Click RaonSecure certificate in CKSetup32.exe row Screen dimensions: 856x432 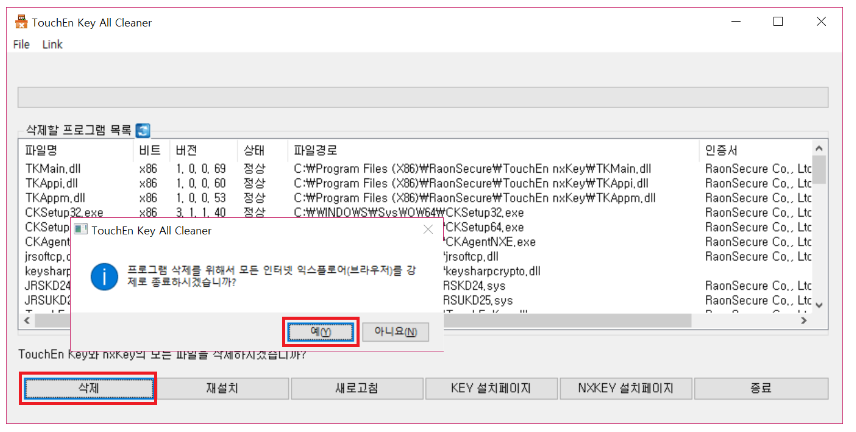pyautogui.click(x=758, y=212)
